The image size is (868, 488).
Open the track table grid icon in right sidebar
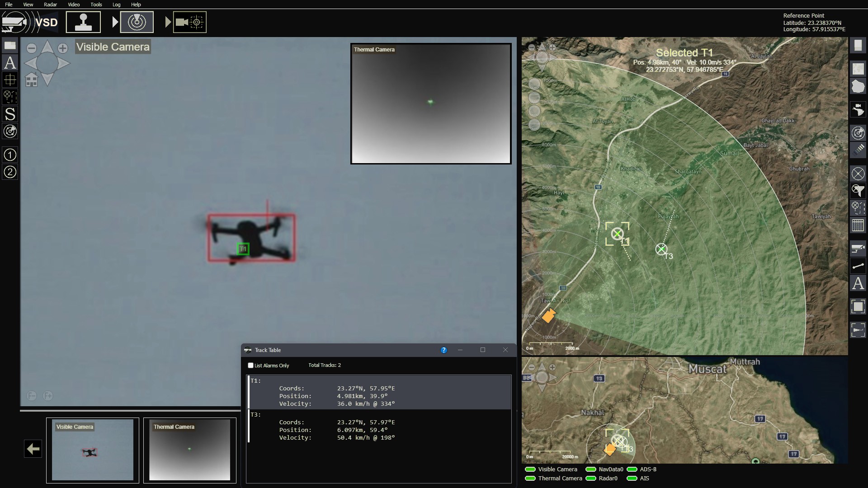(859, 225)
